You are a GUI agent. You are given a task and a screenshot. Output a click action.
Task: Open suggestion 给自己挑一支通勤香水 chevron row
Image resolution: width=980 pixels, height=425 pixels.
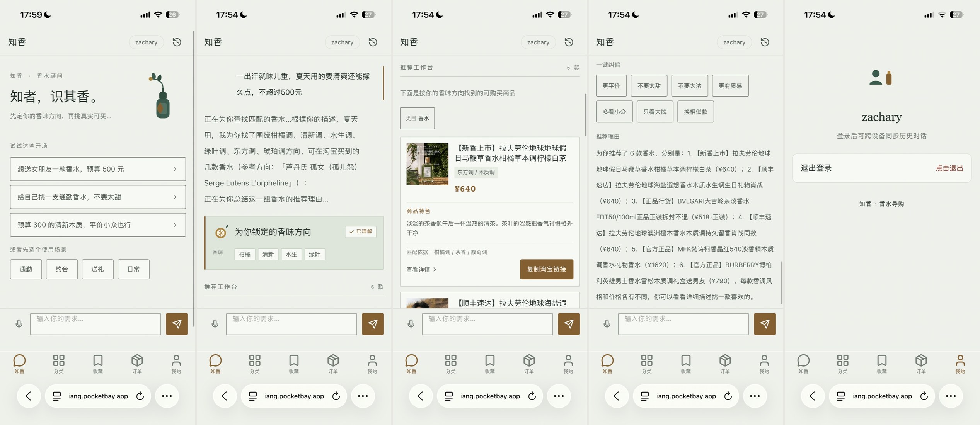coord(98,197)
